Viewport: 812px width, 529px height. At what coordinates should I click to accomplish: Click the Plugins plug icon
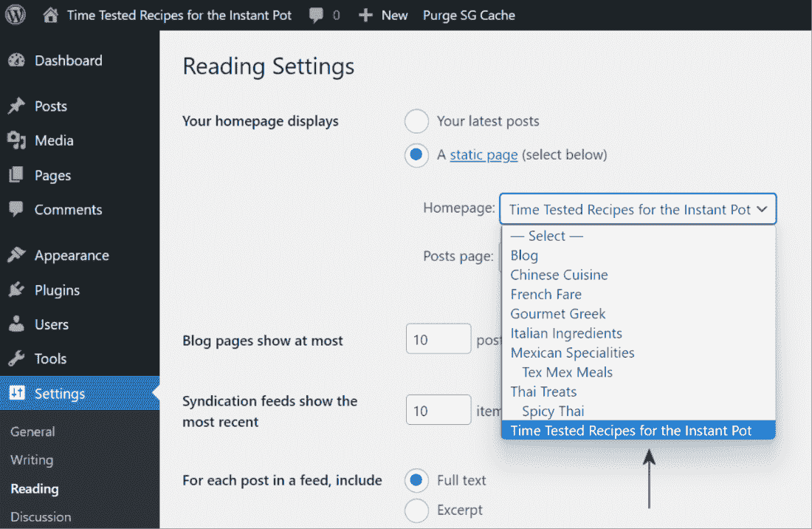point(16,290)
